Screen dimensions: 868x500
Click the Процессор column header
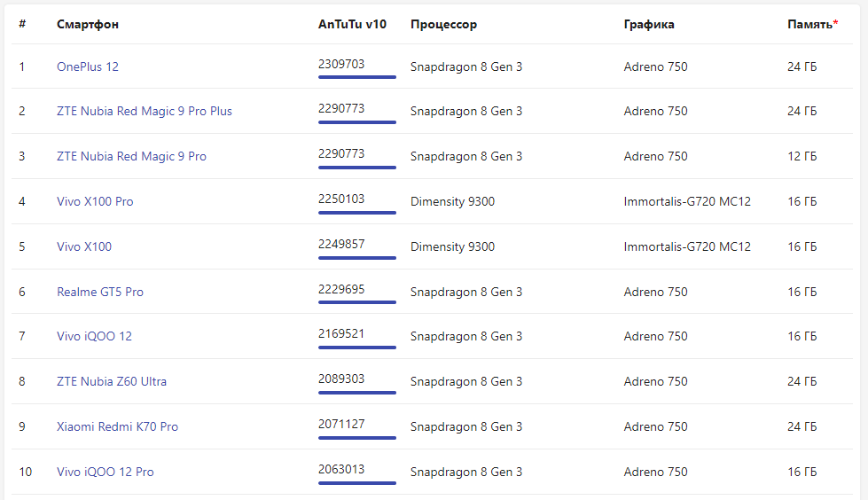tap(443, 24)
